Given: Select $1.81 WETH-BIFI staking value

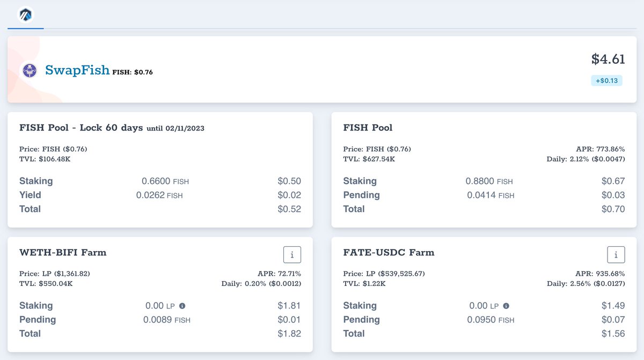Looking at the screenshot, I should 289,306.
